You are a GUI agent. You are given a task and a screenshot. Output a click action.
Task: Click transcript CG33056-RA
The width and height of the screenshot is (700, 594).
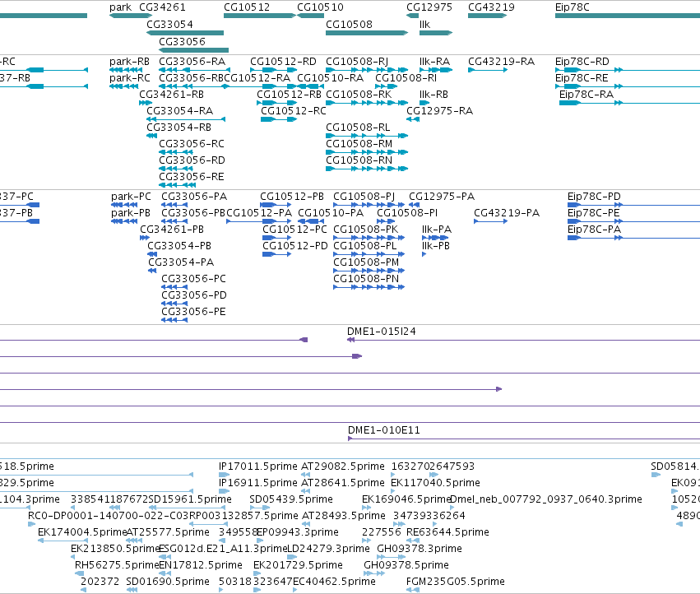point(192,61)
